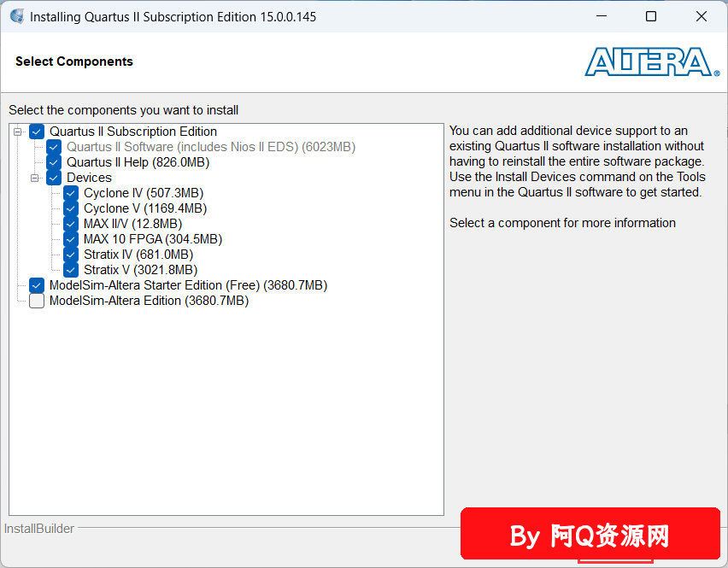Collapse Quartus II Subscription Edition tree node

pos(18,132)
